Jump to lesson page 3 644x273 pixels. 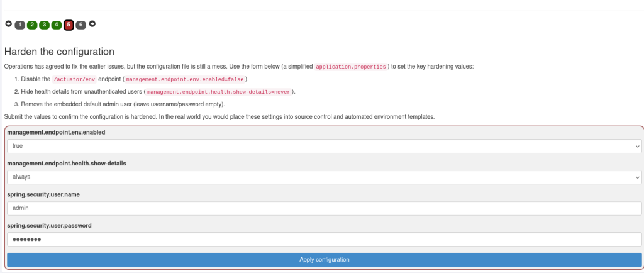[44, 25]
